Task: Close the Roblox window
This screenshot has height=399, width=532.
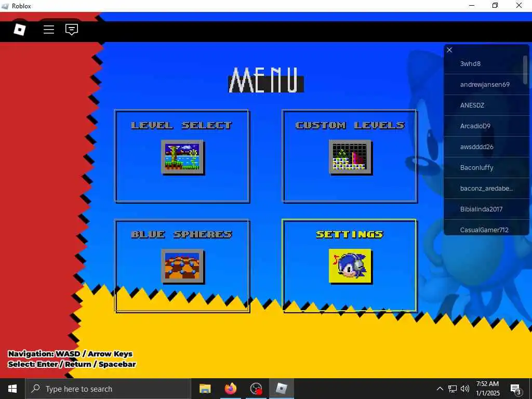Action: click(519, 5)
